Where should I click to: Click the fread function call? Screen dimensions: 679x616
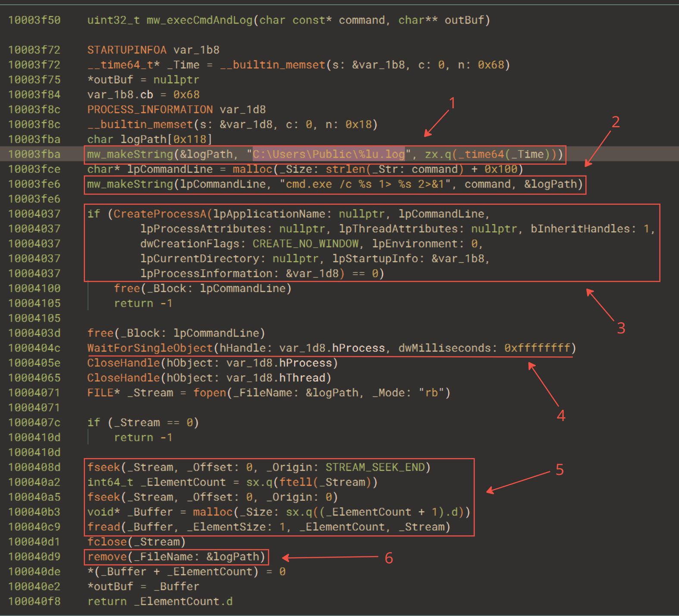pos(104,527)
